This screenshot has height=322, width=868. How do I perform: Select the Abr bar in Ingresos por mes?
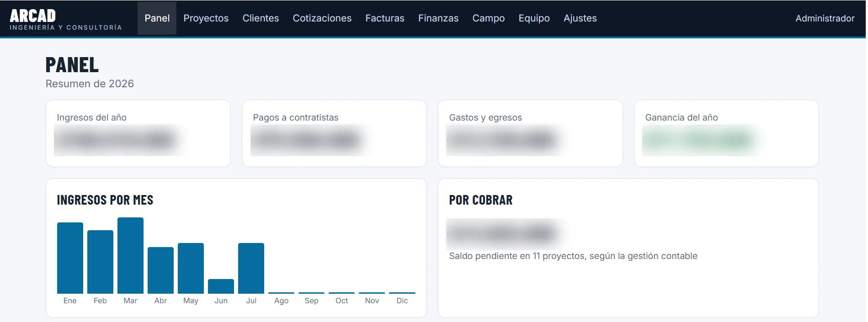(160, 270)
